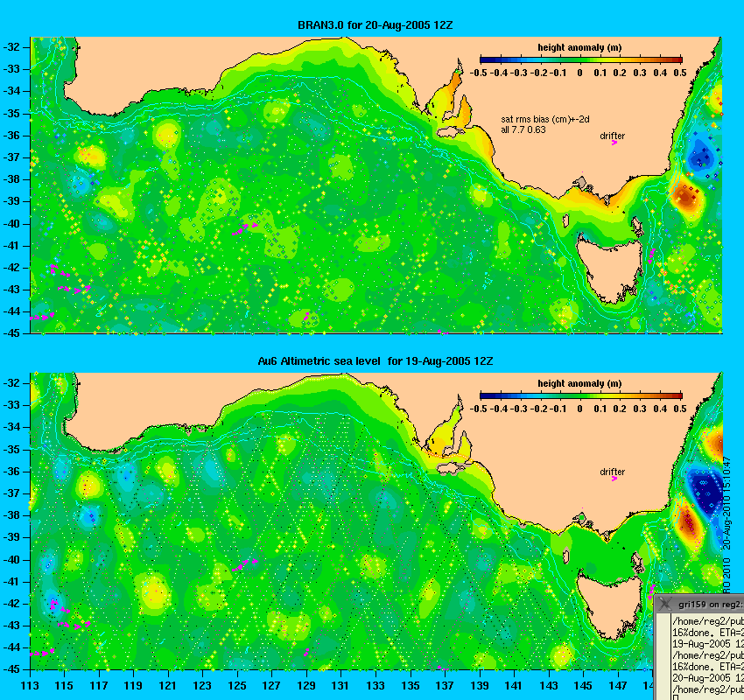Click the '-38' latitude label of the Au6 Altimetric panel
The image size is (744, 700).
tap(11, 515)
